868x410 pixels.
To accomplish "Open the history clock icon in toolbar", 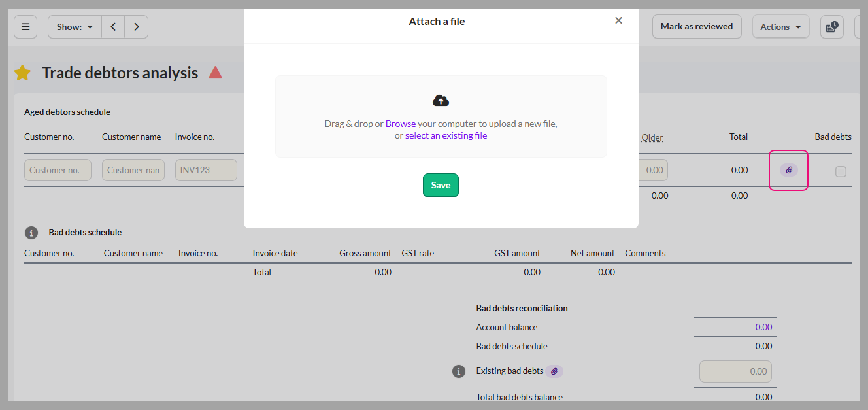I will click(x=831, y=27).
